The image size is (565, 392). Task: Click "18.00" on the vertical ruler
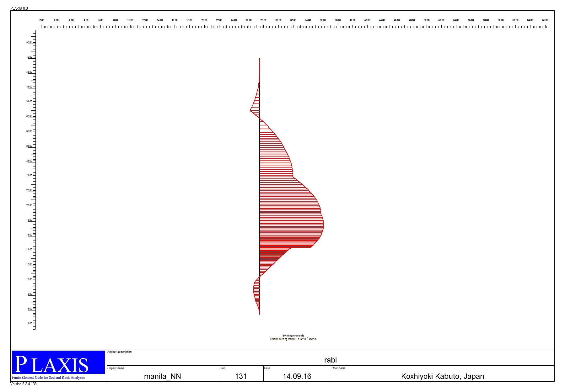coord(29,220)
